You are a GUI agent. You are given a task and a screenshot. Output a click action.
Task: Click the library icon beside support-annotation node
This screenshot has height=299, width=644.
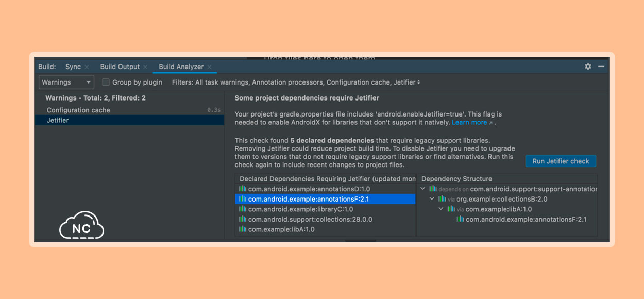coord(433,189)
